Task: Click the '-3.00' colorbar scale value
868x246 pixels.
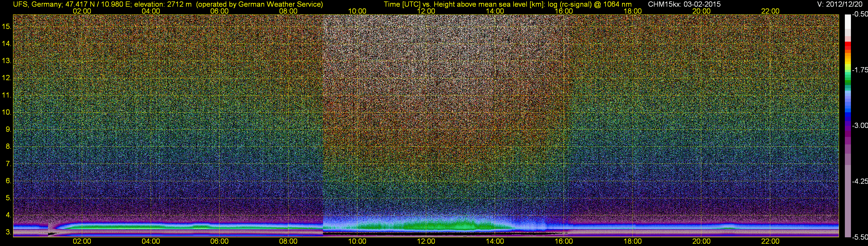Action: click(860, 125)
